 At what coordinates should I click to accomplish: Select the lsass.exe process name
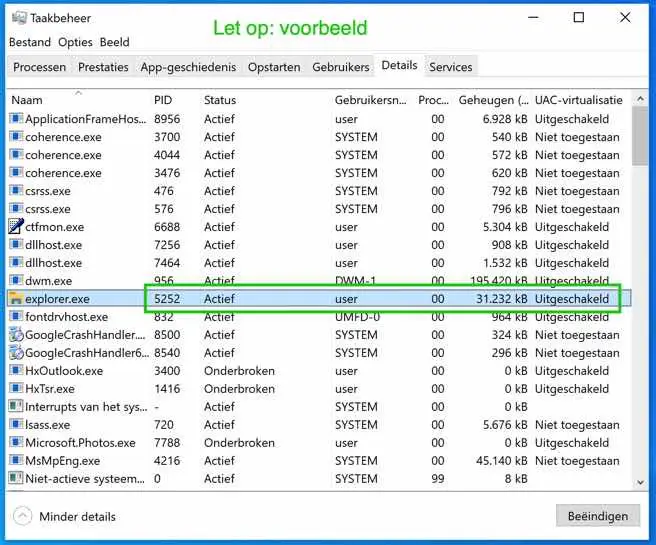coord(48,425)
